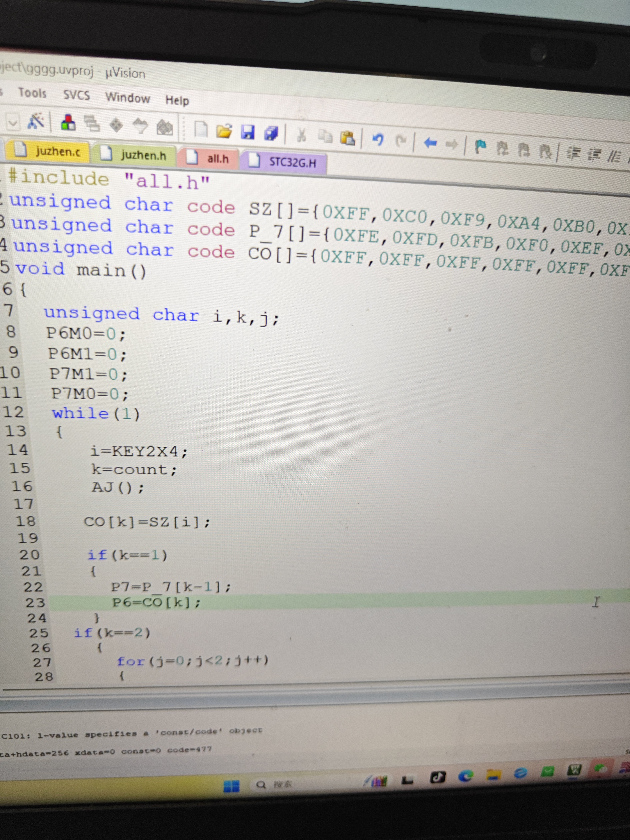Image resolution: width=630 pixels, height=840 pixels.
Task: Click the for(j=0;j<2;j++) line
Action: click(193, 661)
